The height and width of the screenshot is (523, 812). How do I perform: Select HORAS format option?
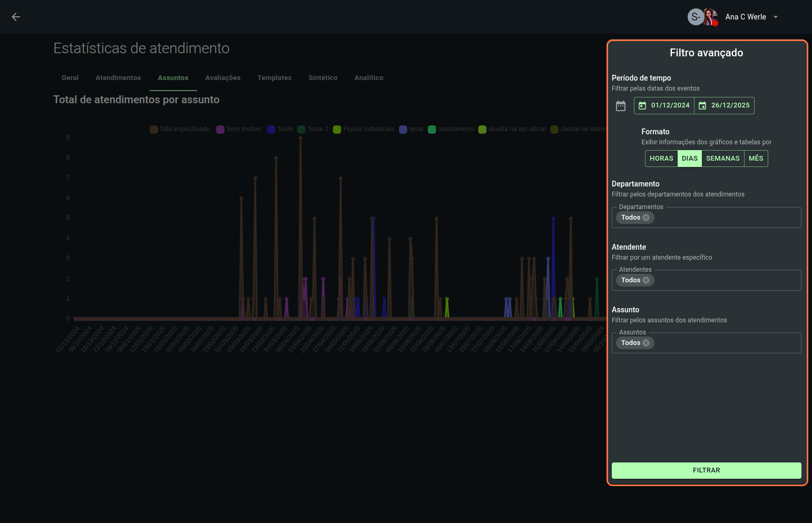(x=661, y=159)
